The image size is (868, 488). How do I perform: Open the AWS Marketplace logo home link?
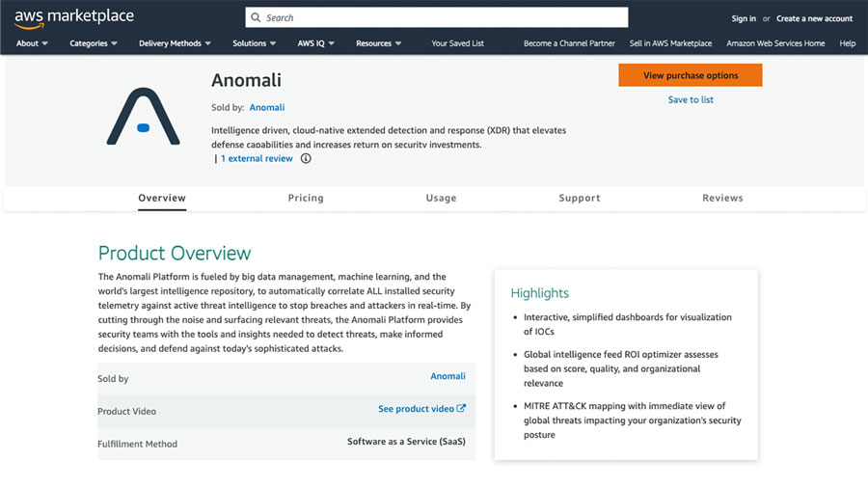click(74, 17)
